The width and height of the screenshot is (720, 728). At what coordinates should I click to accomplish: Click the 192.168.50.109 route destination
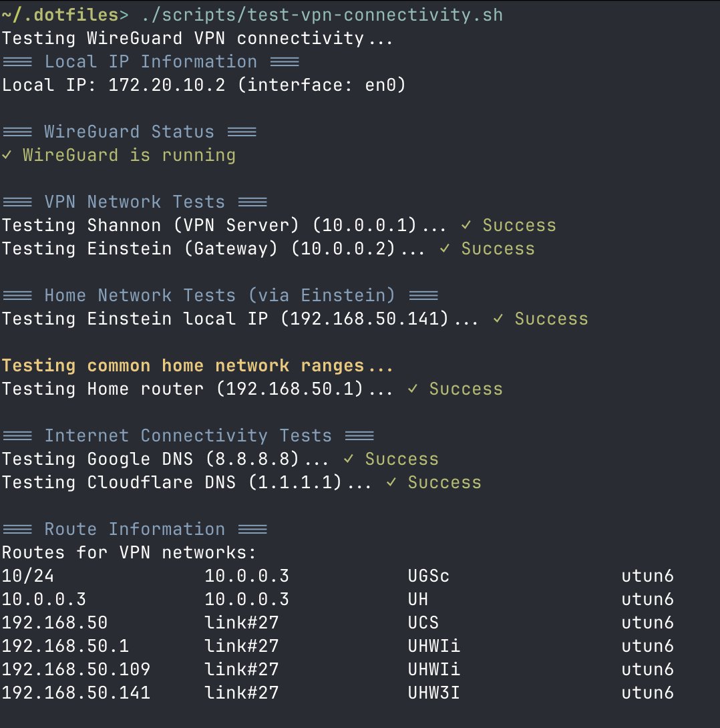pos(76,669)
